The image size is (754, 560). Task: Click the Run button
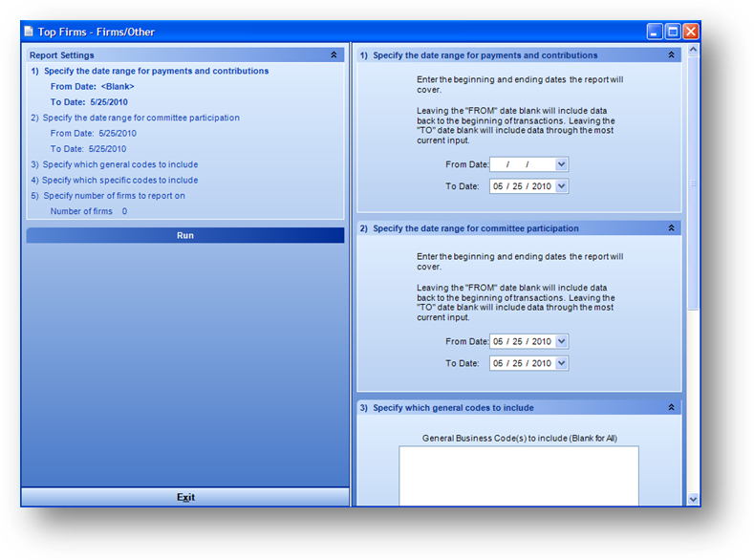click(x=184, y=235)
